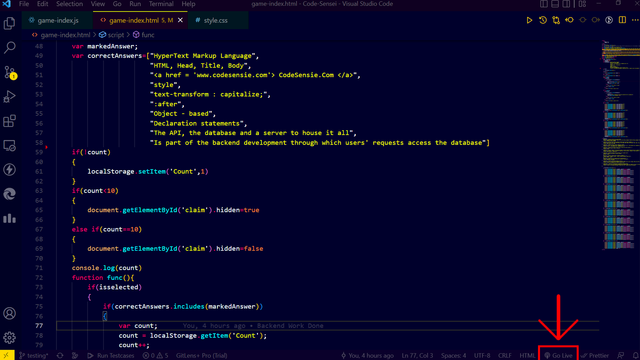
Task: Click 'console.log(count)' on line 71
Action: point(107,268)
